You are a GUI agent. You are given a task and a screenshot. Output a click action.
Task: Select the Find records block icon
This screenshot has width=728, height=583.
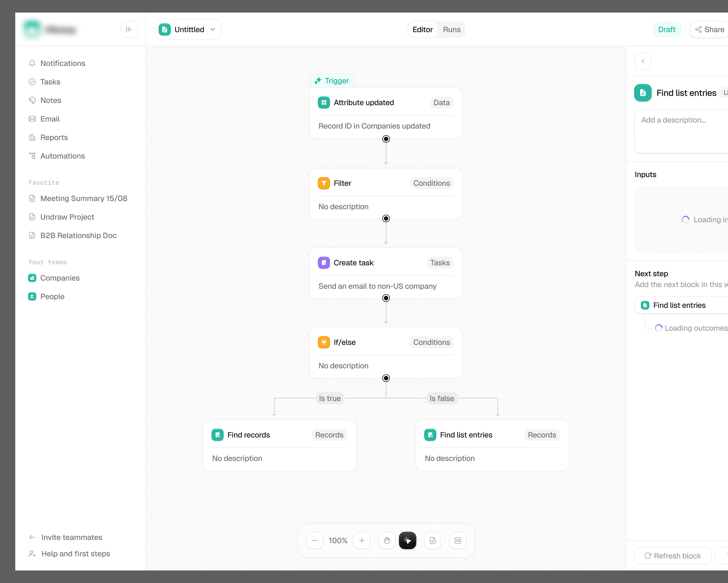tap(218, 435)
